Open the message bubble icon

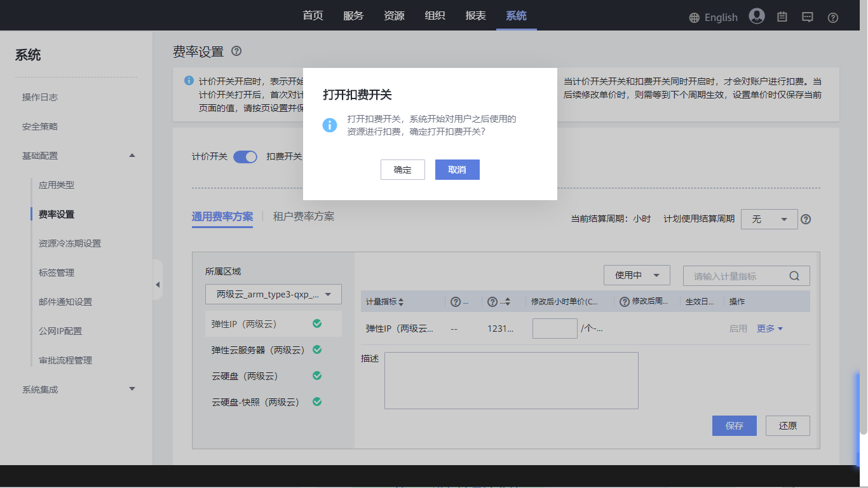(807, 17)
